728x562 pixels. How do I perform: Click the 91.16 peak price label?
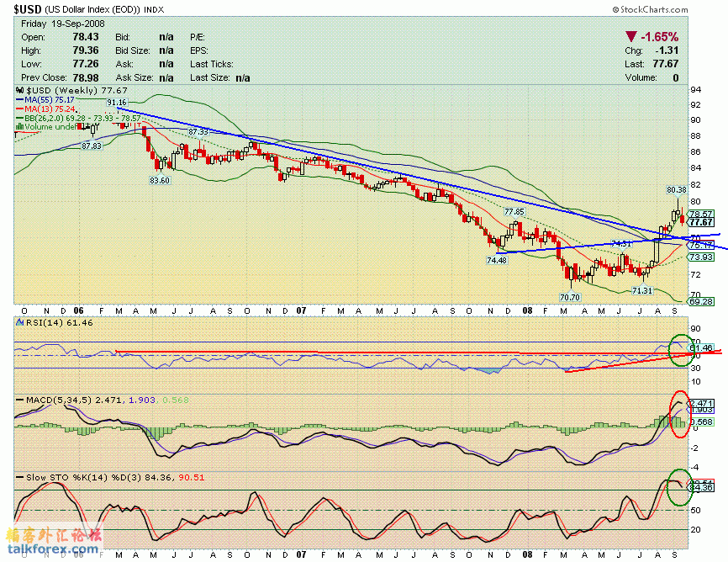(117, 103)
